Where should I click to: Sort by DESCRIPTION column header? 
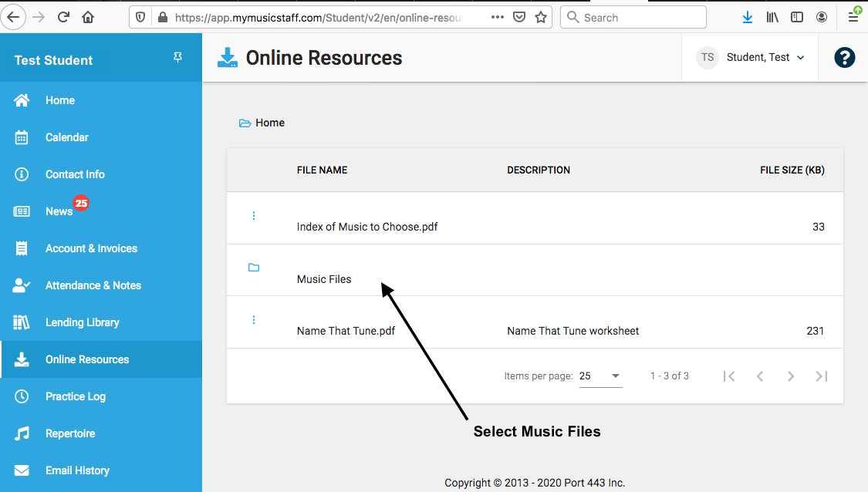539,170
